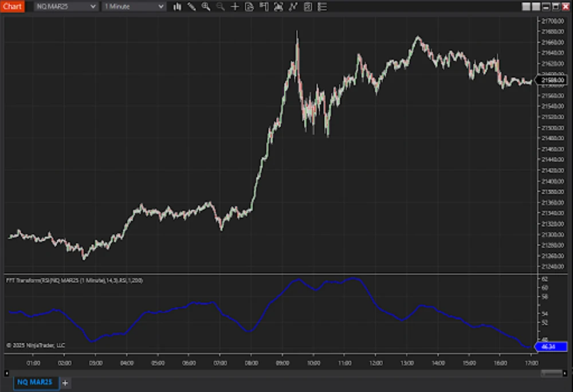
Task: Click the 62 value on indicator axis
Action: click(544, 279)
